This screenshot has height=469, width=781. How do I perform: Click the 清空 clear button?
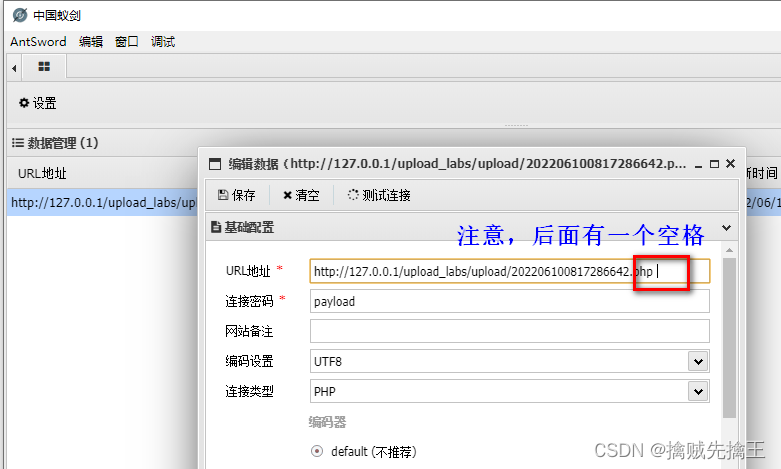(301, 195)
